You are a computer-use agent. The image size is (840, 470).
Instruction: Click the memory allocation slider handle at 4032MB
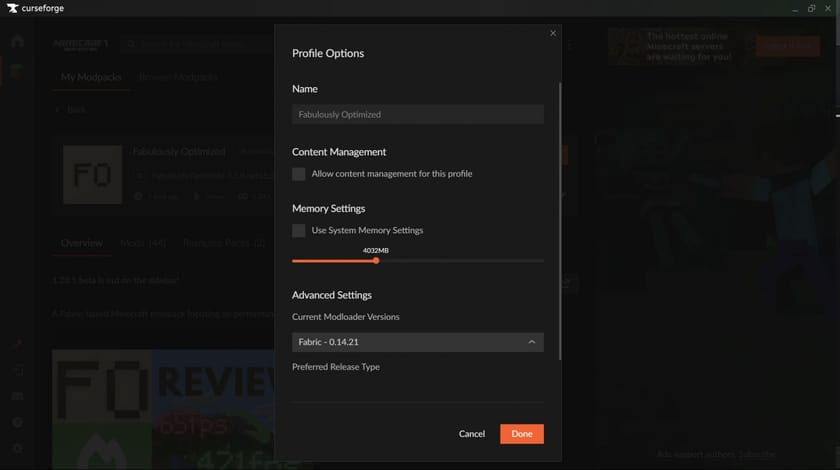376,260
